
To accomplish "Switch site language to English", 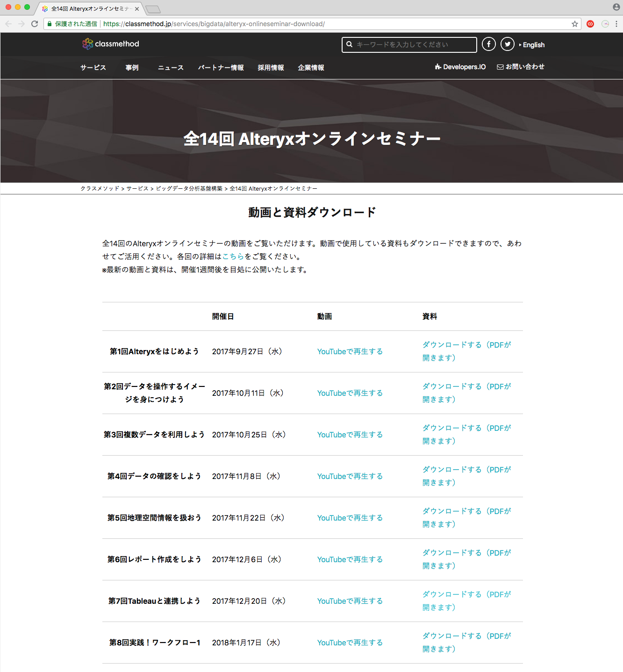I will point(532,45).
